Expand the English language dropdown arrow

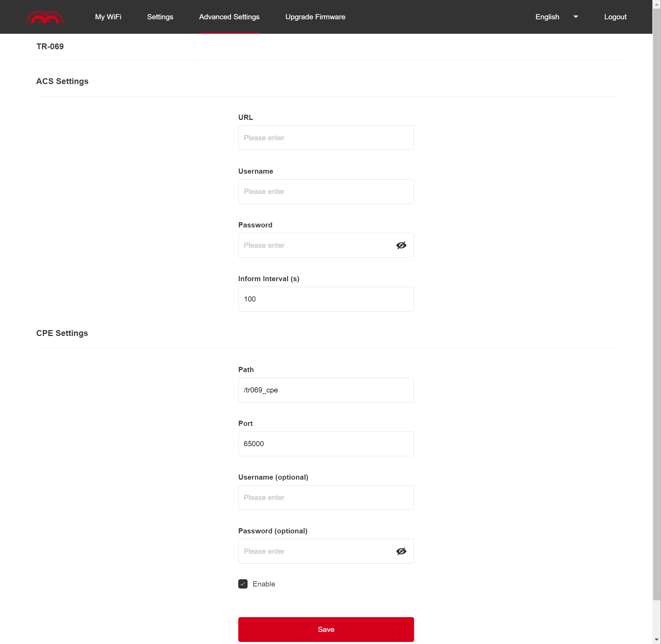tap(575, 17)
